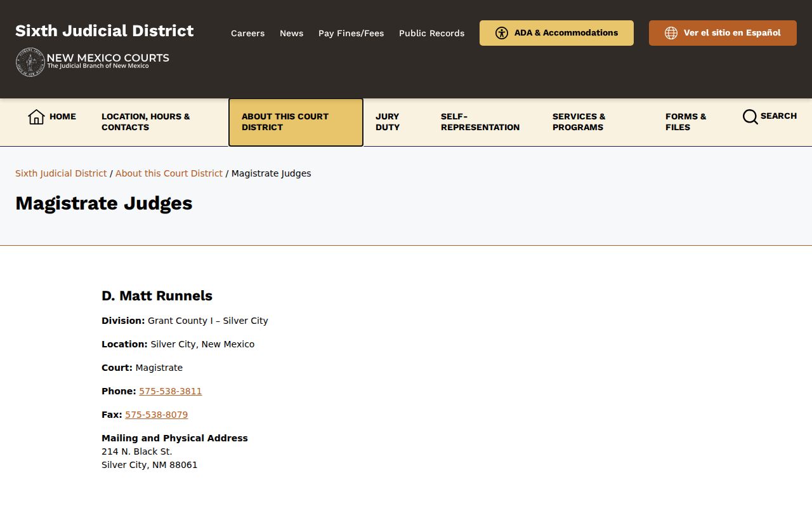Image resolution: width=812 pixels, height=508 pixels.
Task: Click the Sixth Judicial District site title
Action: point(105,30)
